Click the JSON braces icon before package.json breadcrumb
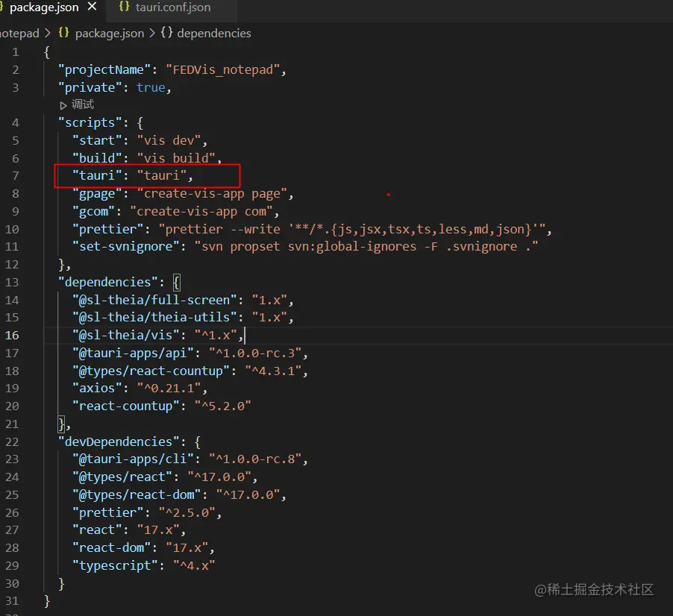Image resolution: width=673 pixels, height=616 pixels. coord(63,33)
